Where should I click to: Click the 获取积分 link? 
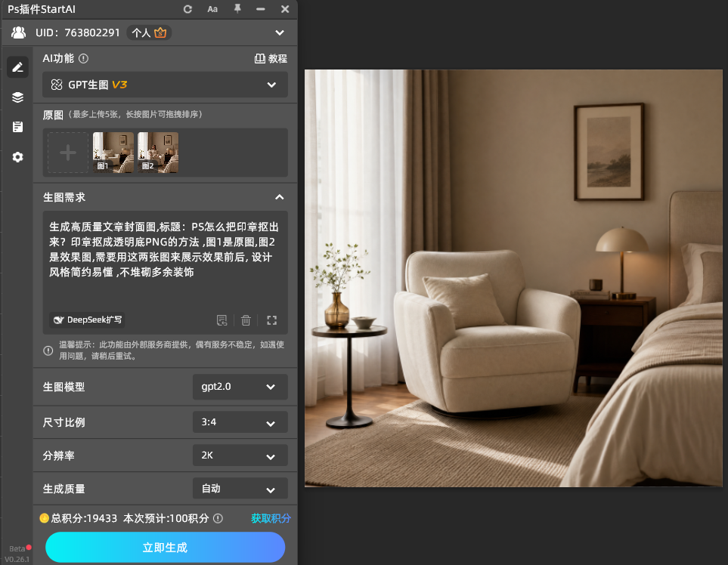(x=271, y=518)
